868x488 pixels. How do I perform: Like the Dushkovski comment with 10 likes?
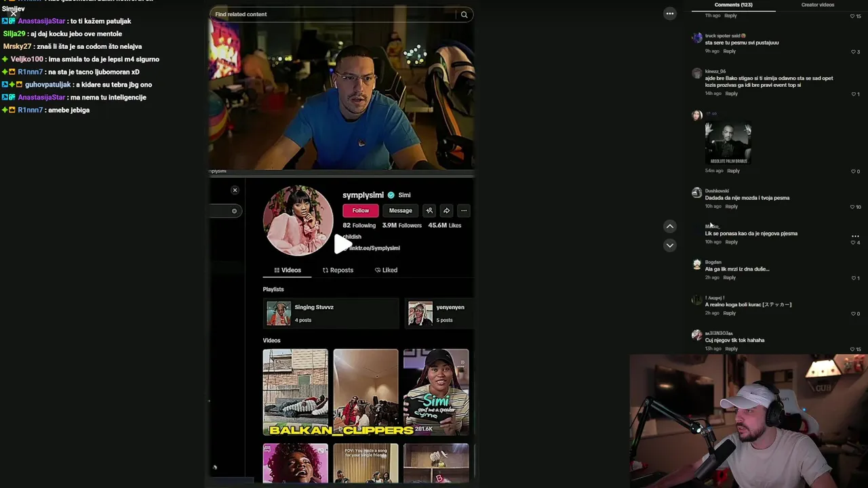pyautogui.click(x=853, y=207)
